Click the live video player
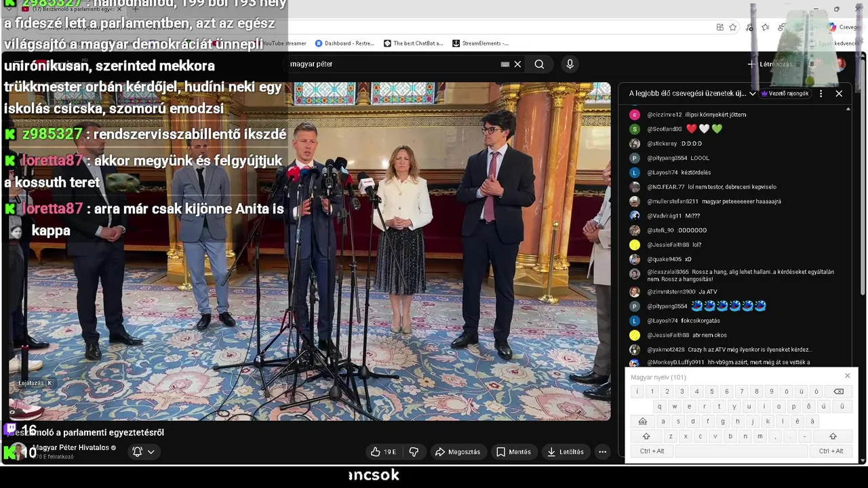The image size is (868, 488). [309, 251]
